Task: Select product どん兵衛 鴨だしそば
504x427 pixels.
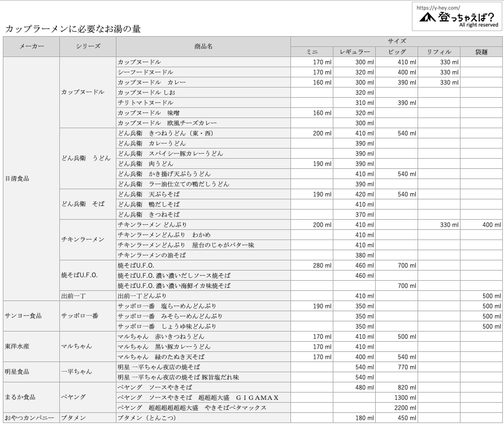Action: pos(203,204)
